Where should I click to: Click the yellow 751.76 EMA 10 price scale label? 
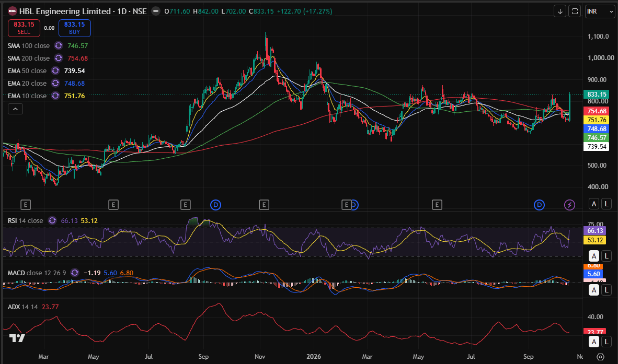point(597,120)
